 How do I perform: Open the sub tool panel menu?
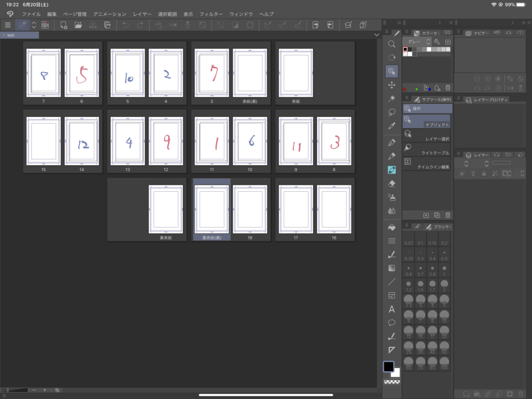(x=406, y=98)
